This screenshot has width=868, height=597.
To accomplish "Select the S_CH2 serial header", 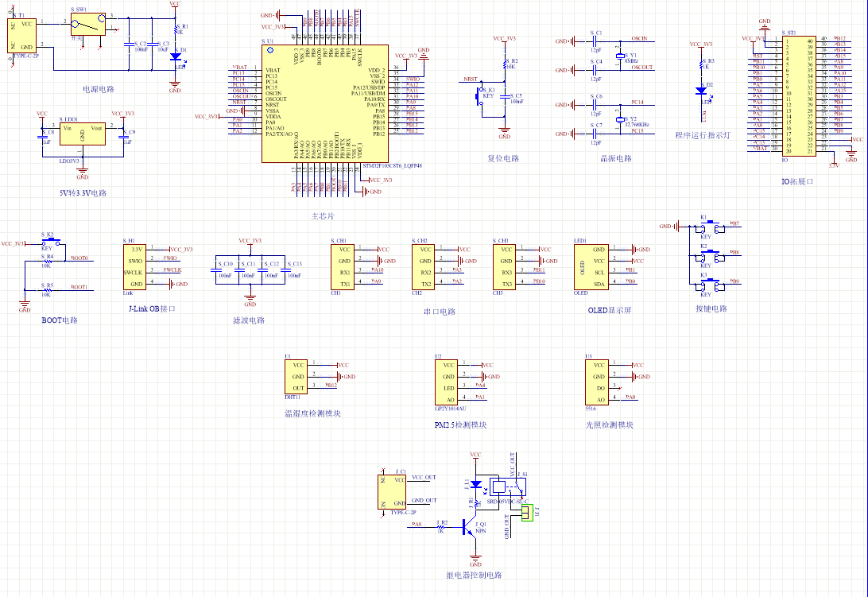I will coord(423,267).
